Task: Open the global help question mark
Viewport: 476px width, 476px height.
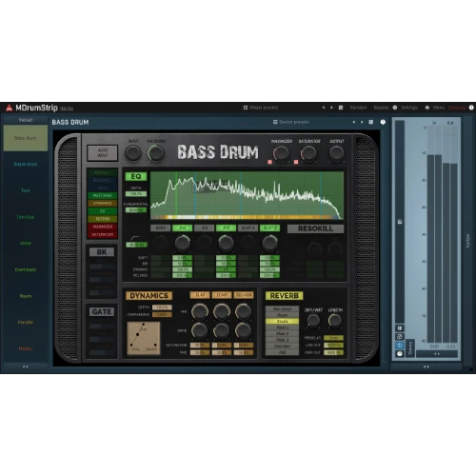Action: click(471, 108)
